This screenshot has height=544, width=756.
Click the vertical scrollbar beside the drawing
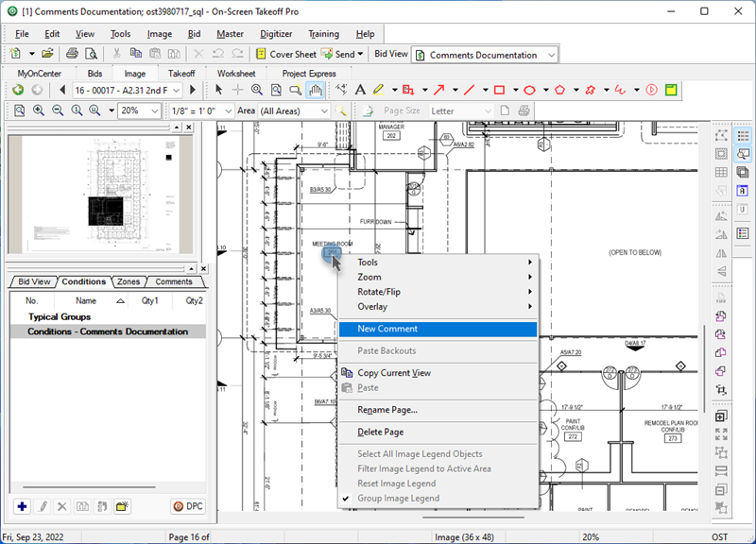(705, 366)
